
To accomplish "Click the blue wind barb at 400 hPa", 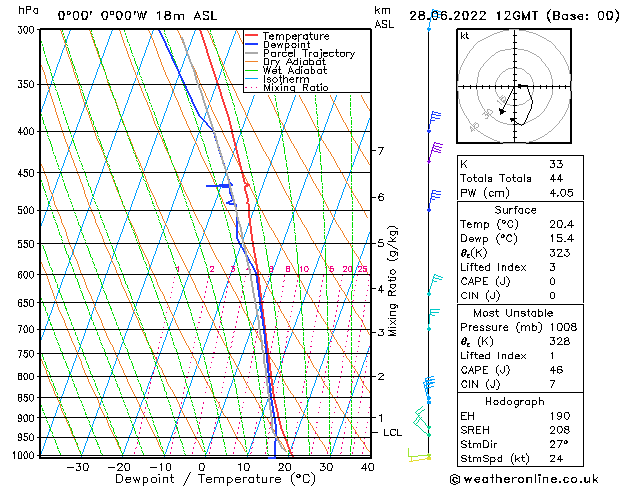I will 434,122.
